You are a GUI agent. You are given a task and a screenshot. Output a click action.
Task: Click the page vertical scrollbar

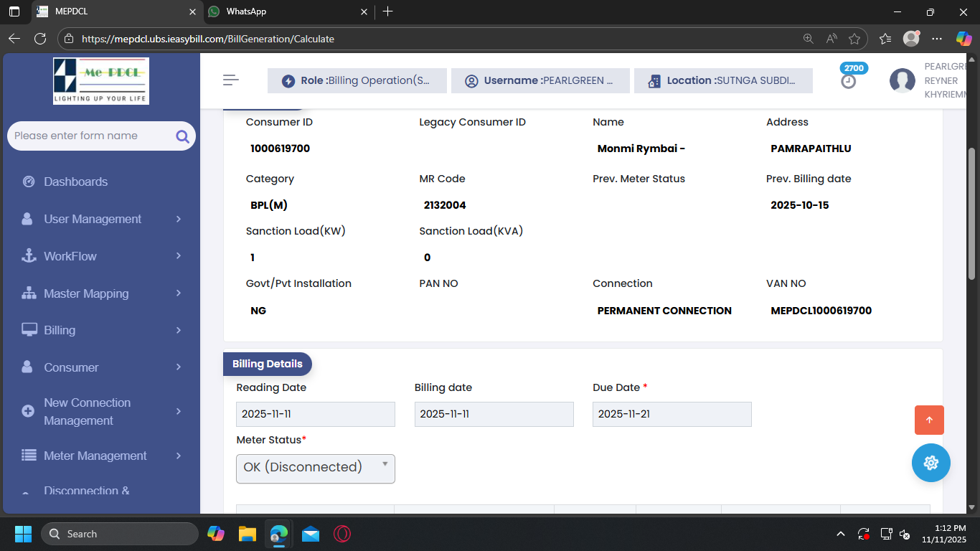(x=972, y=215)
